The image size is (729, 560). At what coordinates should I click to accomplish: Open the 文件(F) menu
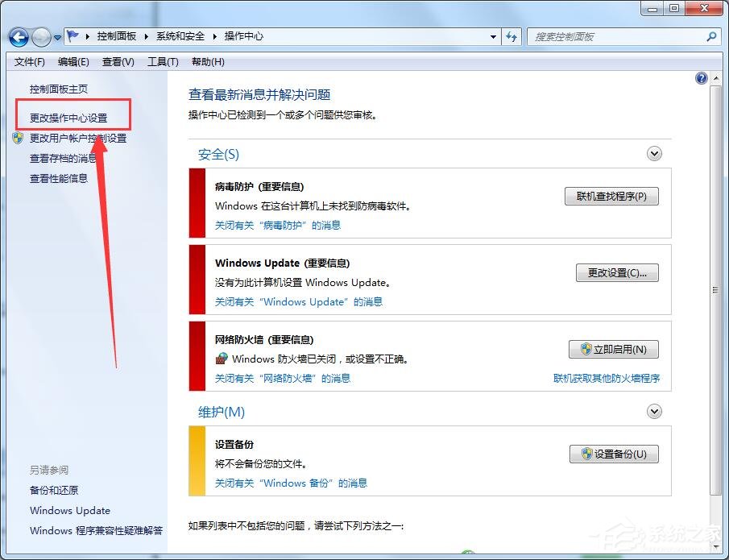[29, 61]
